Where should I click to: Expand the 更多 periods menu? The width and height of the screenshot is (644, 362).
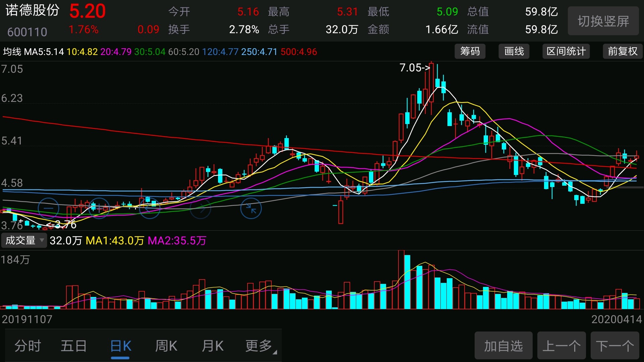click(261, 346)
